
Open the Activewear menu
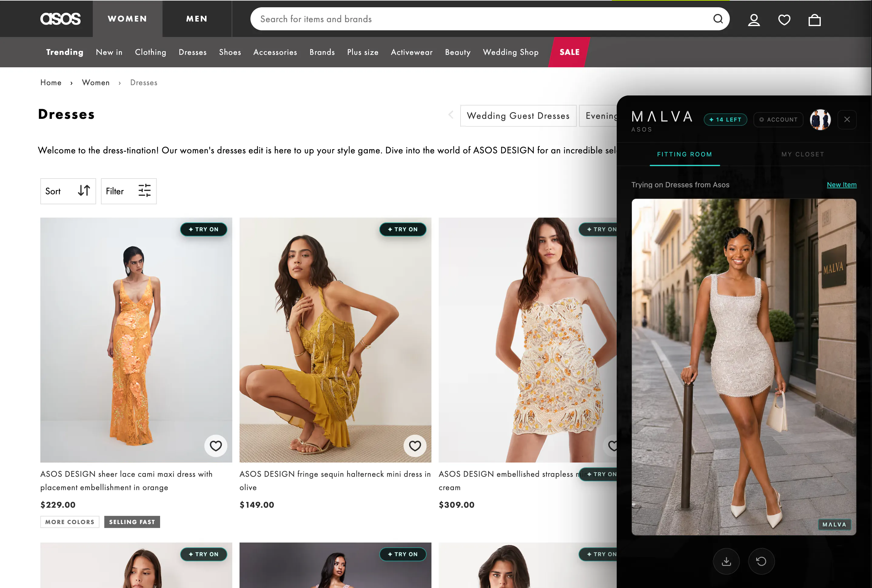pyautogui.click(x=412, y=52)
